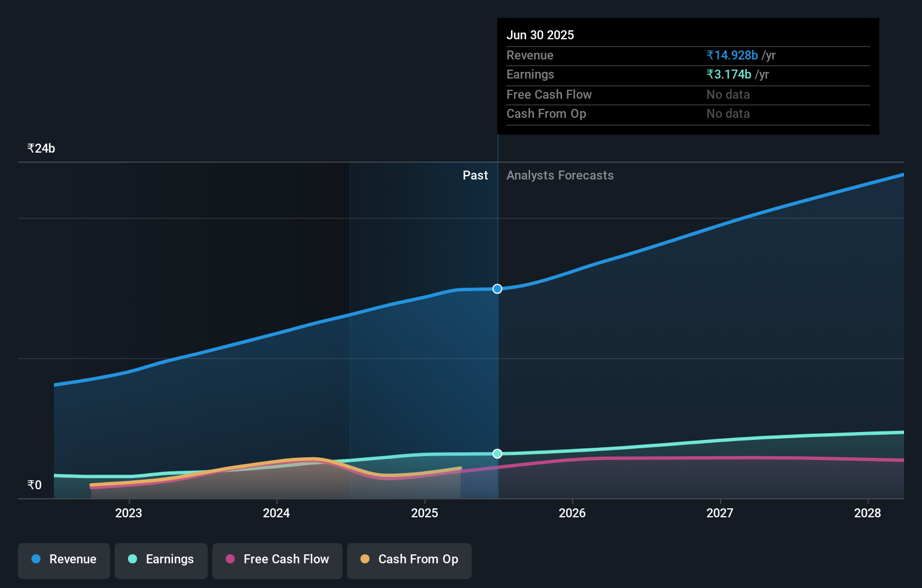Screen dimensions: 922x588
Task: Click the teal Earnings legend dot
Action: pos(133,559)
